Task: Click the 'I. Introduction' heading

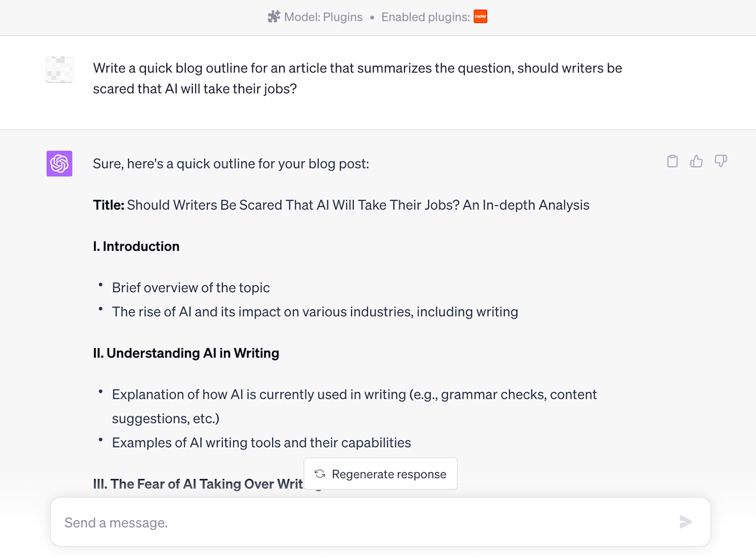Action: point(136,246)
